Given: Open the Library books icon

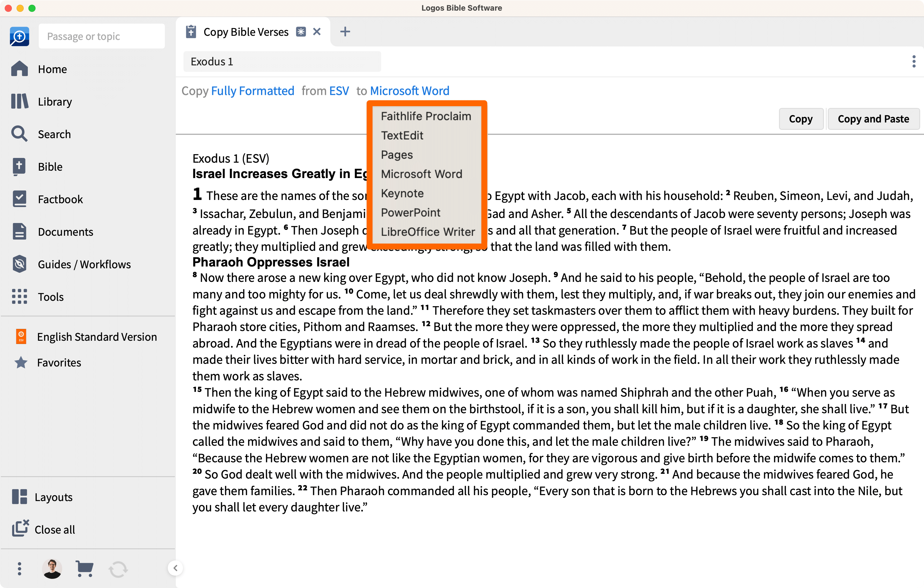Looking at the screenshot, I should pos(20,101).
